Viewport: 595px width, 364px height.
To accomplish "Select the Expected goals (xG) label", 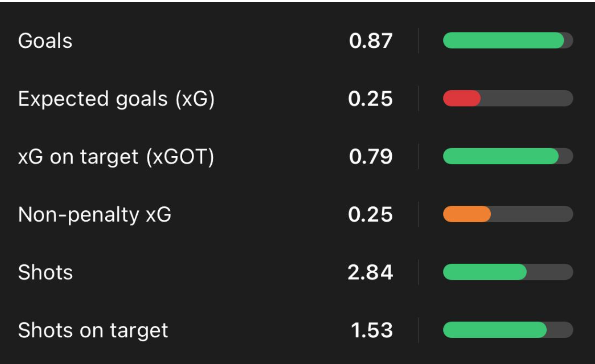I will point(116,99).
